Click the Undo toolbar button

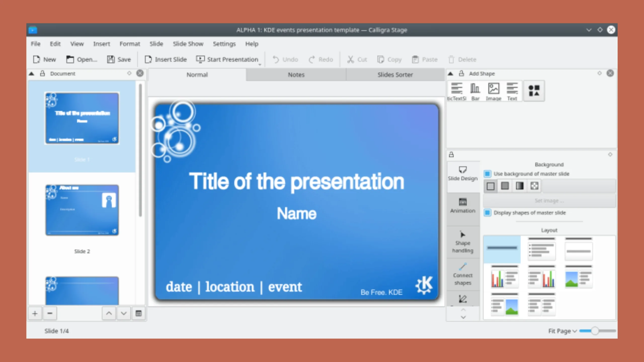coord(285,59)
